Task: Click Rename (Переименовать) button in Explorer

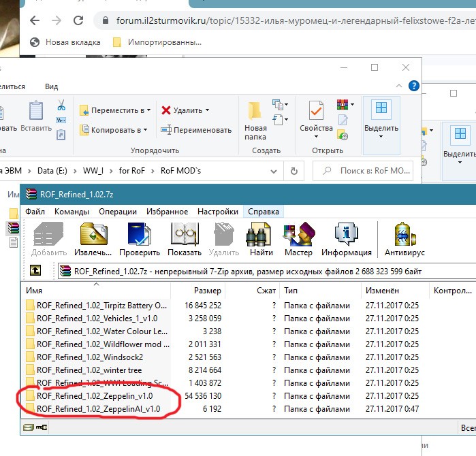Action: click(x=196, y=130)
